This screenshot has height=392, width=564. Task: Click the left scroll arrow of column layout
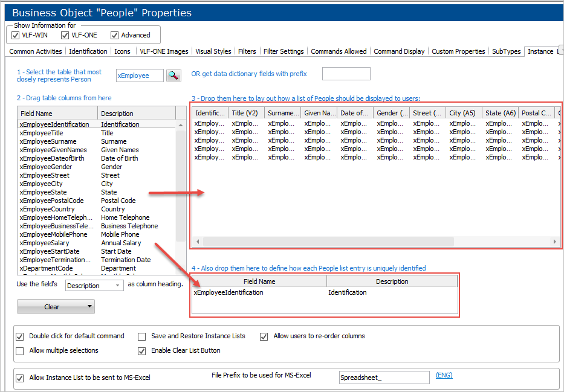[197, 242]
